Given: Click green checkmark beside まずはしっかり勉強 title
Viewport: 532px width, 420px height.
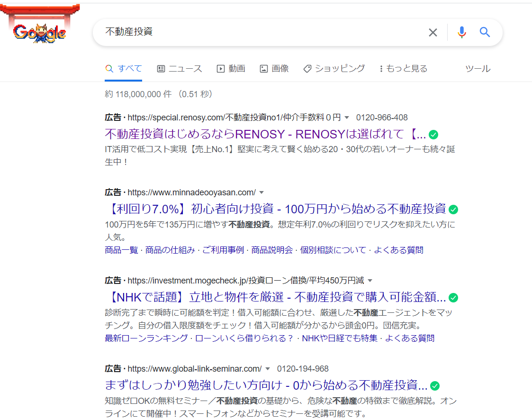Looking at the screenshot, I should pyautogui.click(x=435, y=386).
